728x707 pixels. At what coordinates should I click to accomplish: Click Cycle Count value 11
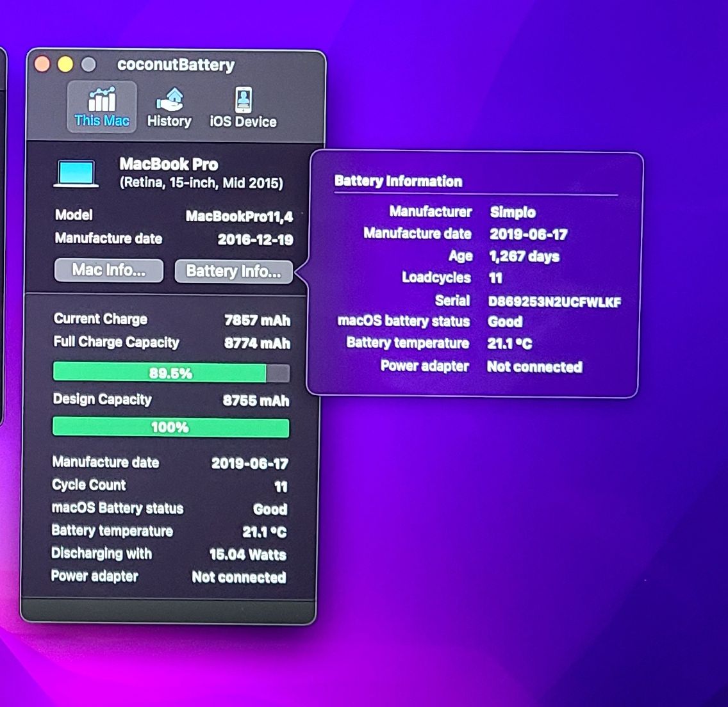(x=281, y=486)
